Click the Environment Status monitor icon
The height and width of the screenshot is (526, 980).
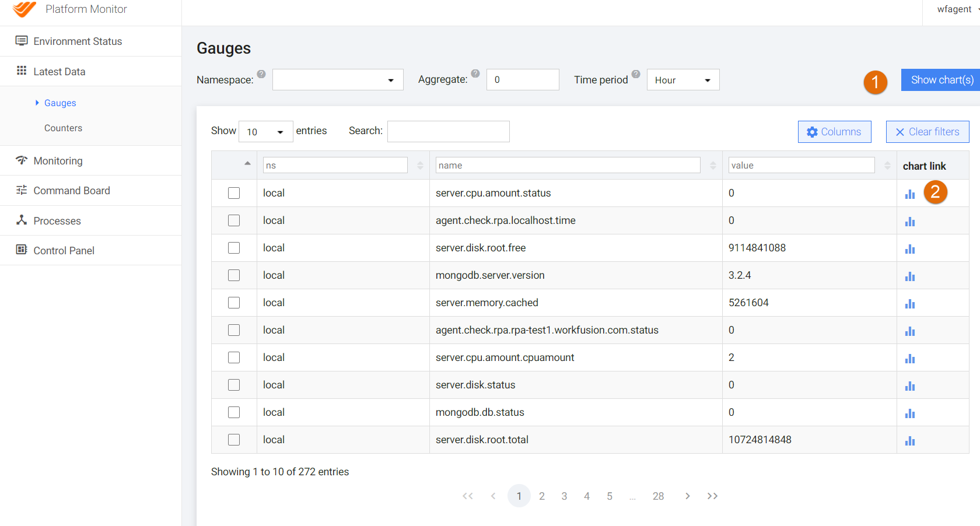(22, 41)
